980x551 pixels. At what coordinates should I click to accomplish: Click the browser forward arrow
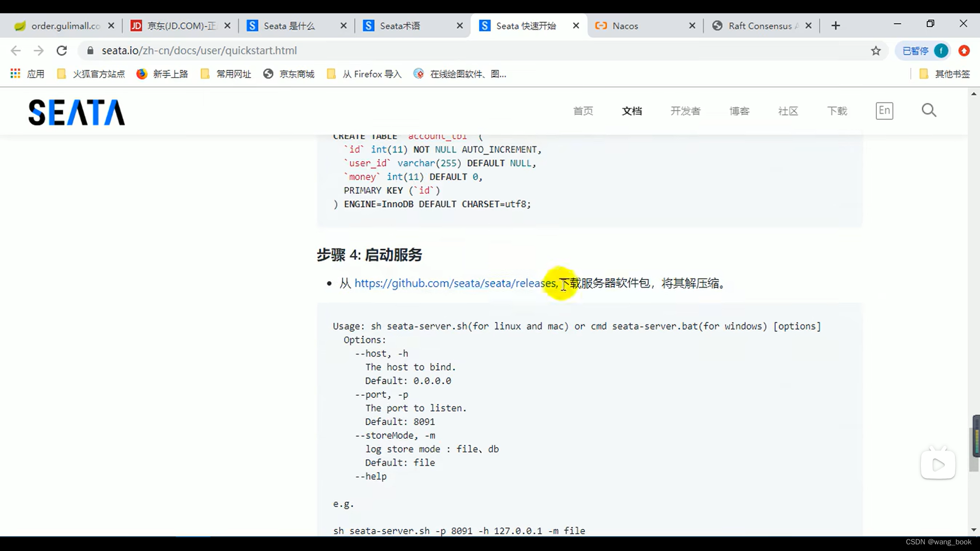coord(39,51)
